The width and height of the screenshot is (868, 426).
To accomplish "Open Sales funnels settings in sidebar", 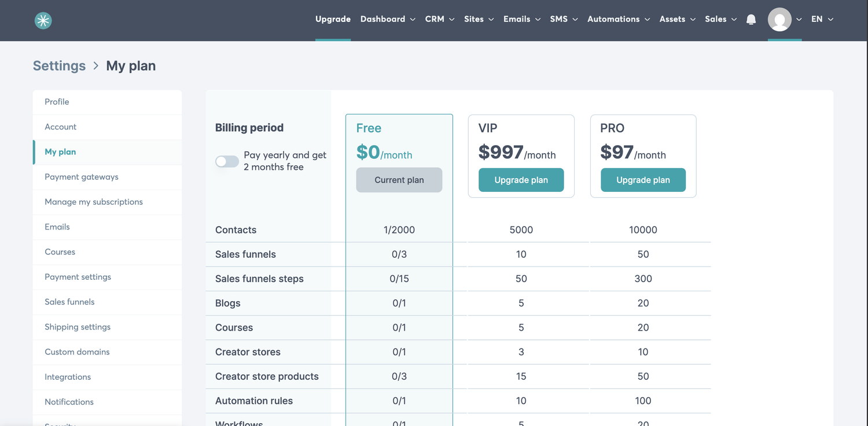I will tap(107, 302).
